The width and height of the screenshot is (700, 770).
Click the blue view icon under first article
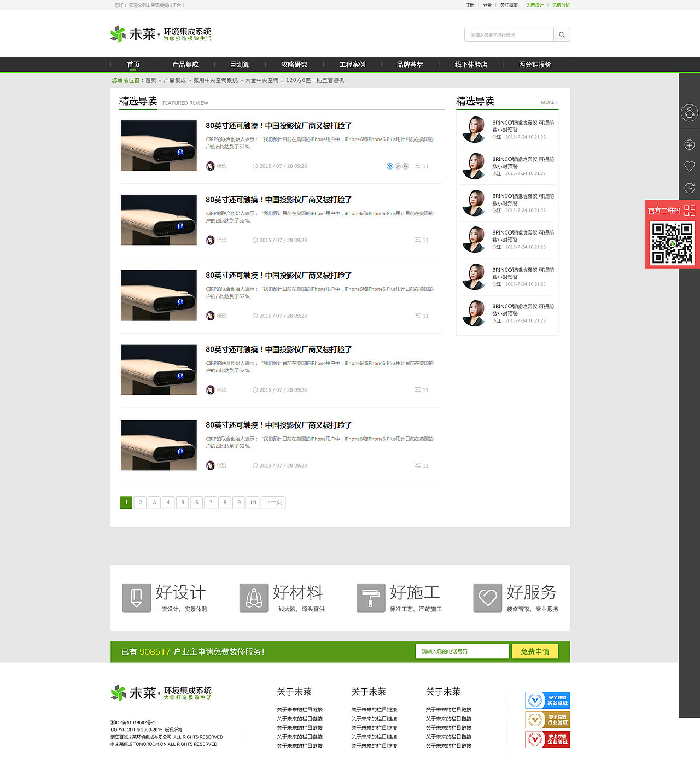(x=389, y=166)
